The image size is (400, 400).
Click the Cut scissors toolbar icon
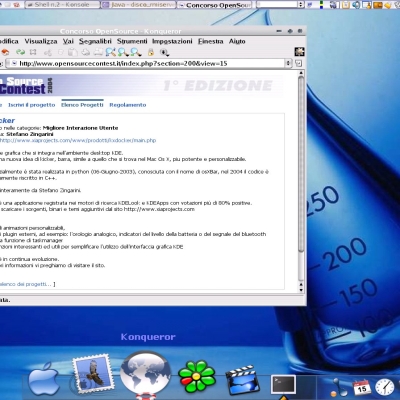point(48,52)
